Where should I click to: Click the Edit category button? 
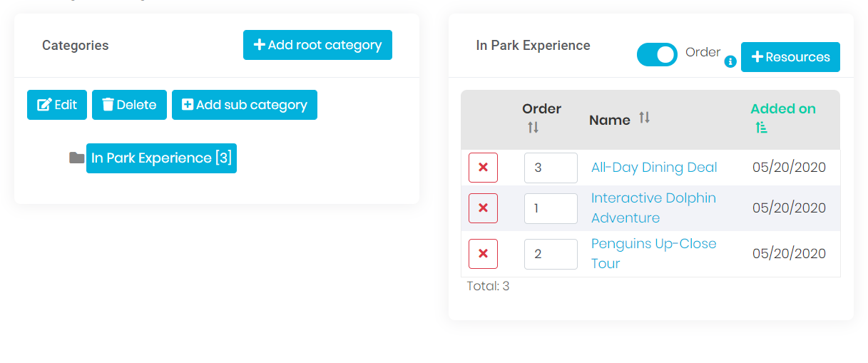point(57,105)
